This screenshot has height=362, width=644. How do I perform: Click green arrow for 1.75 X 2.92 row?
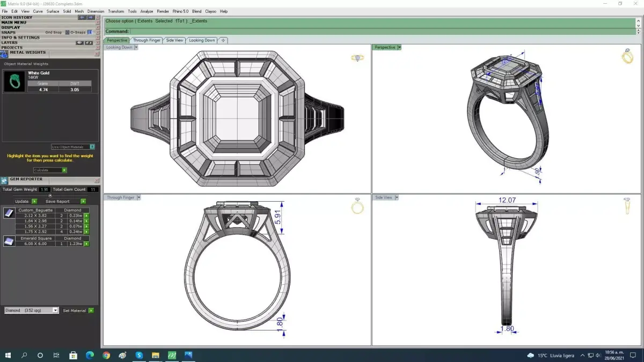86,232
